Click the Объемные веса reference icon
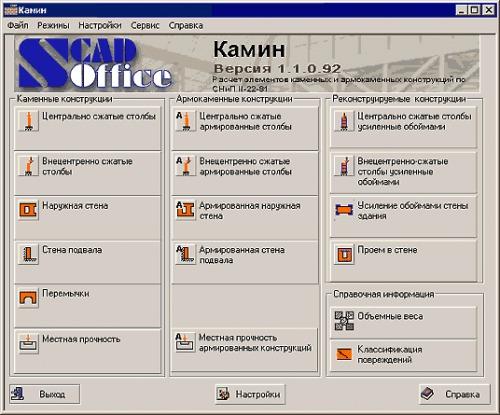 [344, 321]
